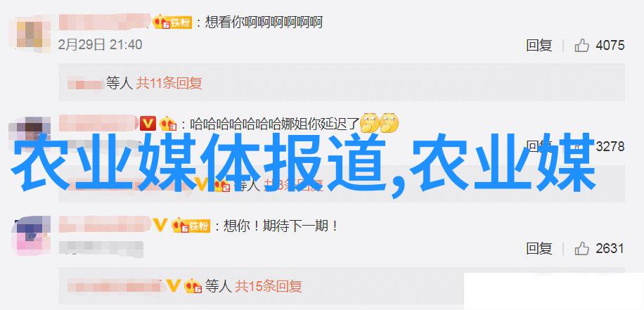Click level badge before 等人 共15条回复

193,285
